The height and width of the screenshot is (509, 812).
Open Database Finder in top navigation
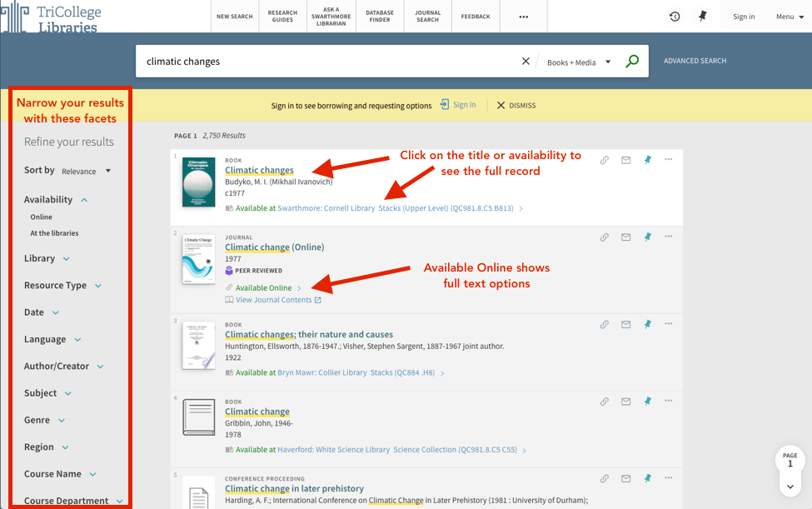click(380, 17)
